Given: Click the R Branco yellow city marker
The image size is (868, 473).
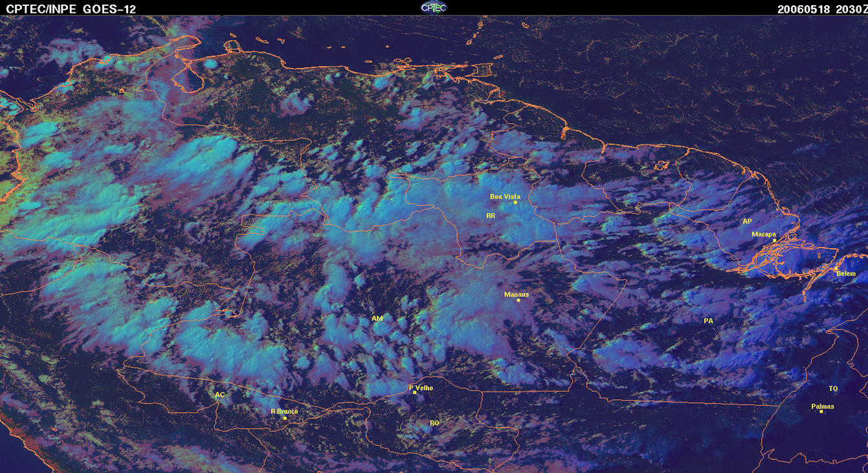Looking at the screenshot, I should pyautogui.click(x=285, y=418).
